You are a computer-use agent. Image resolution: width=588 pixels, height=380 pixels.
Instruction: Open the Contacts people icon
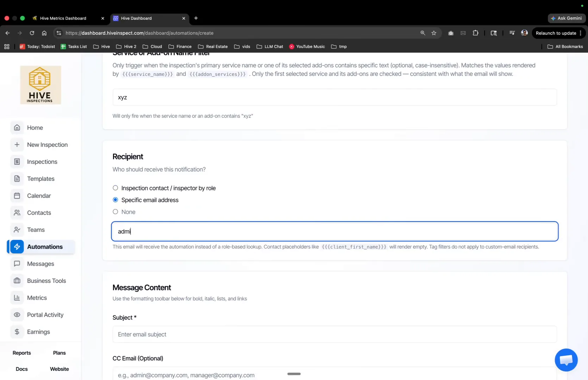tap(17, 213)
